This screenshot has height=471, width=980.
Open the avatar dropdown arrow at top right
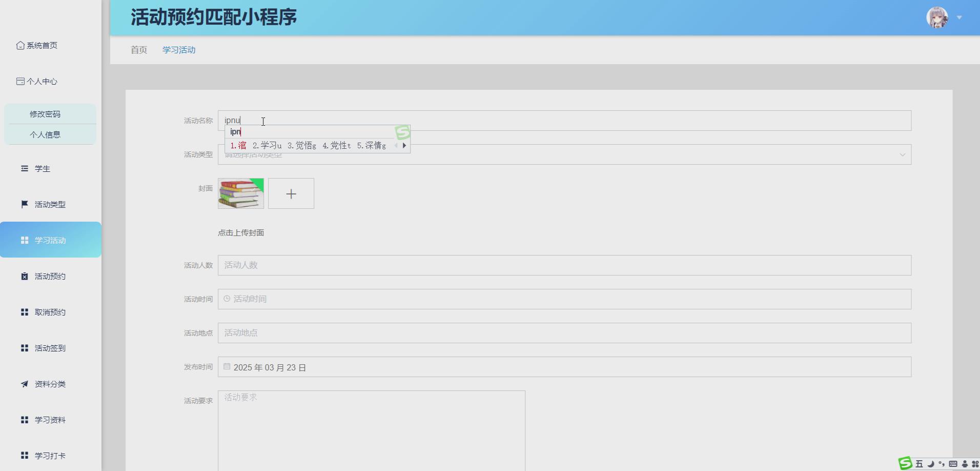tap(959, 17)
